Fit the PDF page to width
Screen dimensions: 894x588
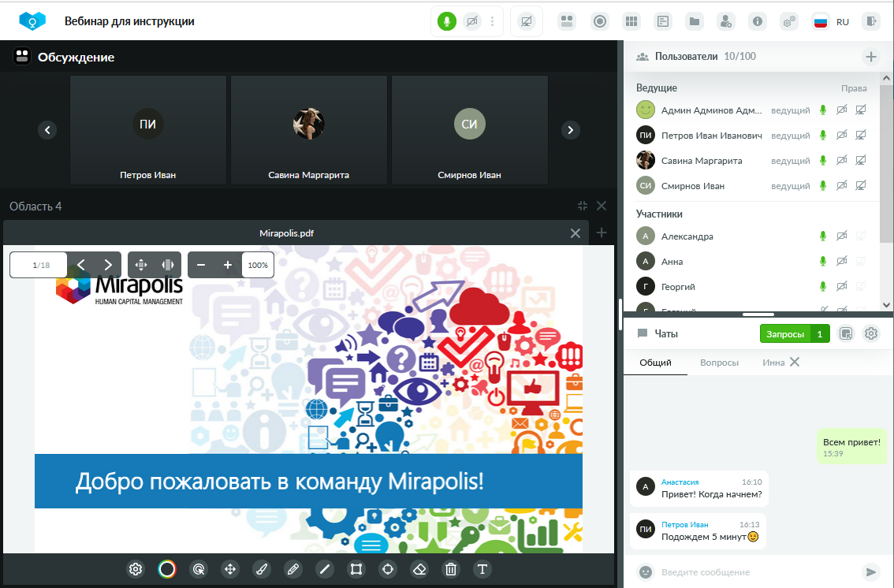pos(168,265)
